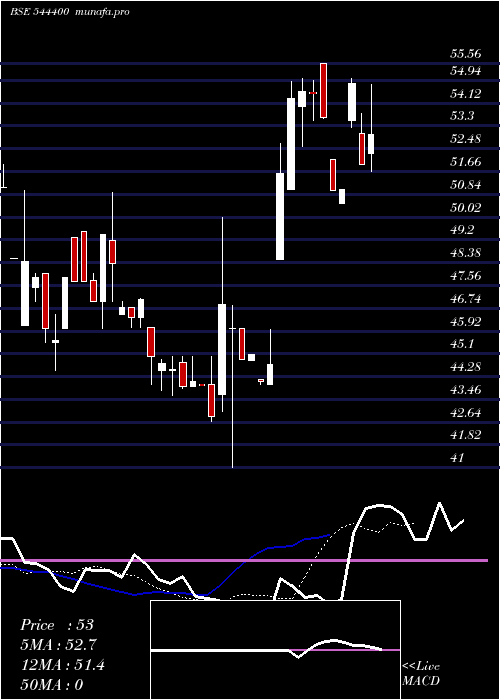The image size is (500, 700).
Task: Click the 55.56 price axis label
Action: coord(466,54)
